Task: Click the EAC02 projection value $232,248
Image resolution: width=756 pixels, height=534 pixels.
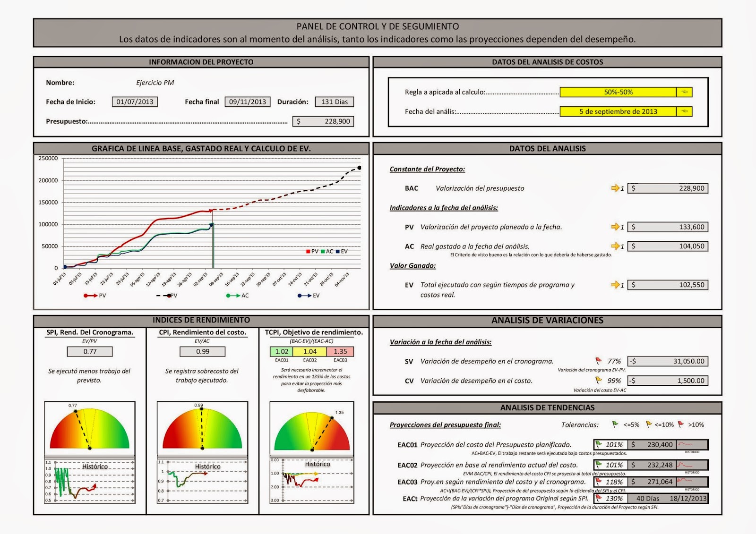Action: [652, 465]
